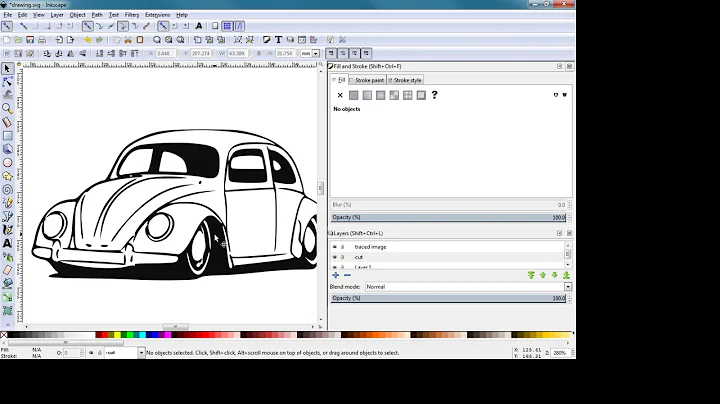Choose Unset paint question mark

434,95
